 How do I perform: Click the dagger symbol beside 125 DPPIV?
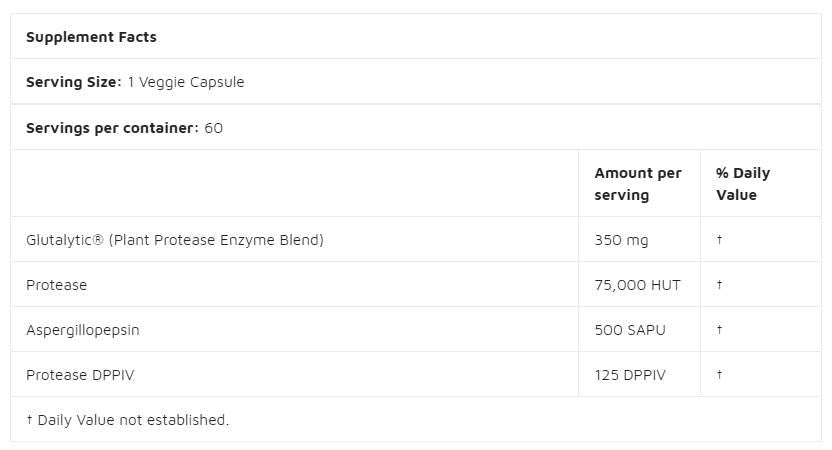[719, 375]
